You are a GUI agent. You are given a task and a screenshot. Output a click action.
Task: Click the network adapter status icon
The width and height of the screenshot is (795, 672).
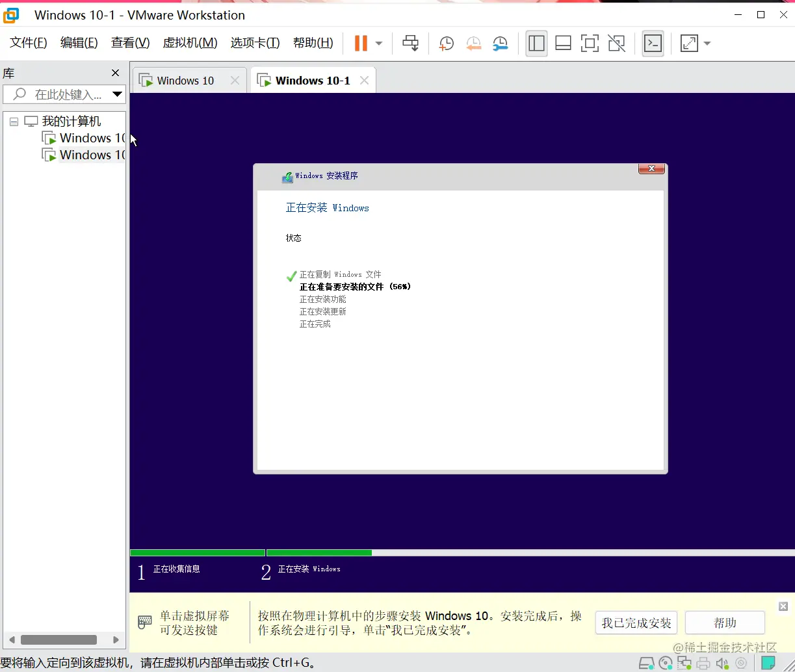[x=684, y=664]
